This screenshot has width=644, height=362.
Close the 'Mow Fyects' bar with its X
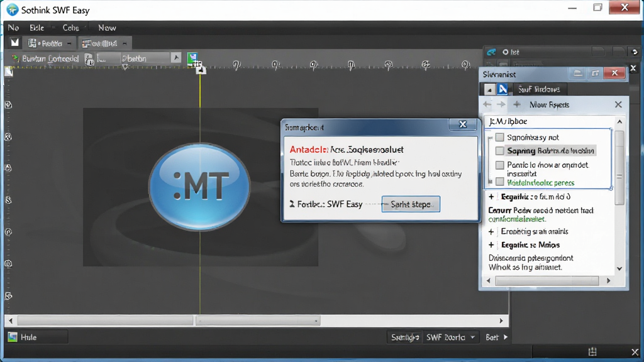tap(618, 105)
